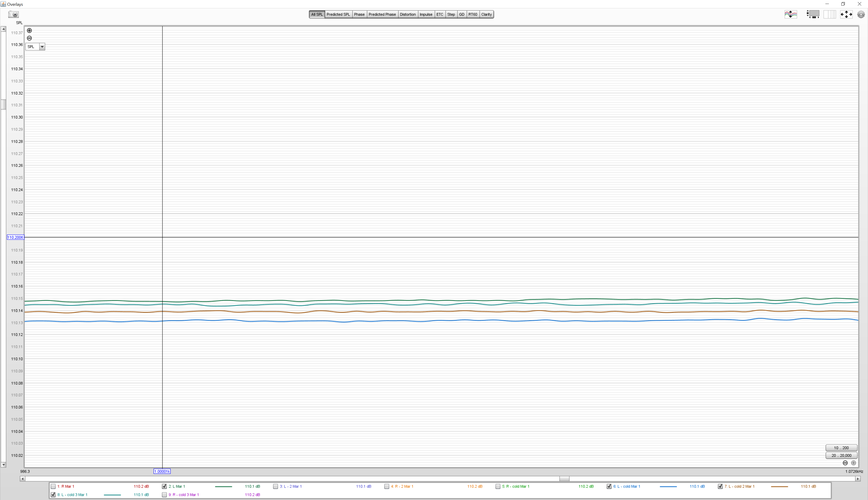The width and height of the screenshot is (868, 500).
Task: Click horizontal scrollbar right arrow
Action: click(858, 479)
